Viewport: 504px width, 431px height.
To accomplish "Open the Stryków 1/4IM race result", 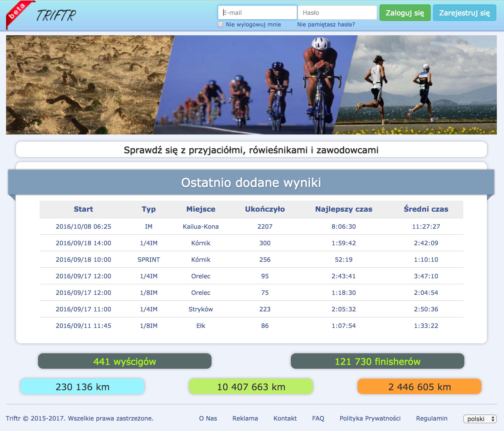I will click(200, 309).
